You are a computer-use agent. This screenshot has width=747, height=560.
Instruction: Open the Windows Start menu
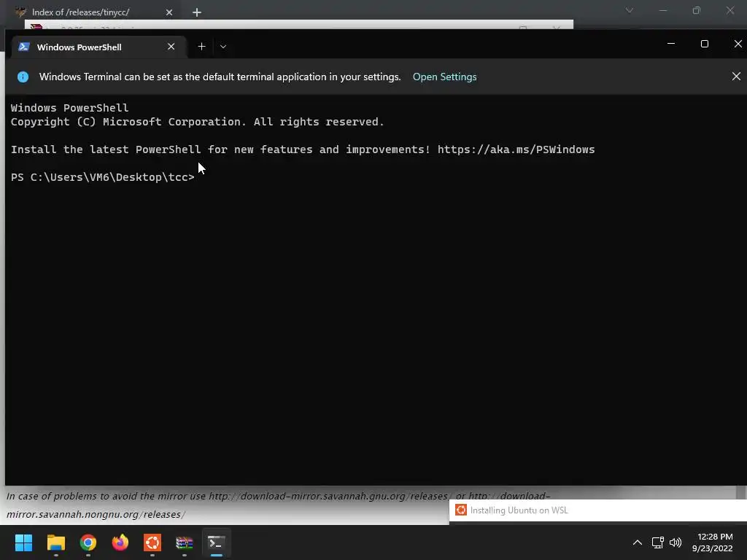click(23, 542)
